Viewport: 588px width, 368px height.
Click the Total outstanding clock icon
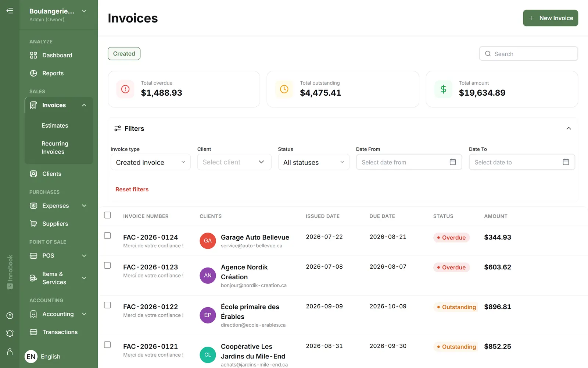pyautogui.click(x=284, y=89)
